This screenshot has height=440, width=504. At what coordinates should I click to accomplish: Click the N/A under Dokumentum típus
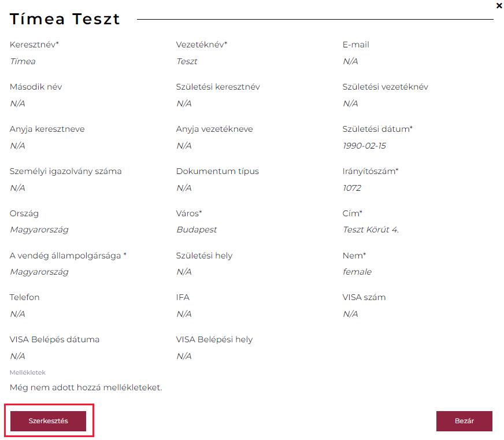point(184,188)
